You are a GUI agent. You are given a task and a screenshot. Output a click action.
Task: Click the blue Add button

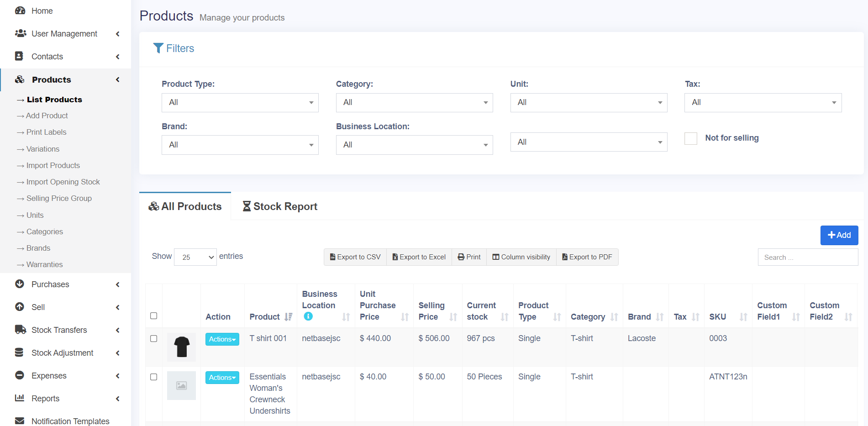click(x=839, y=235)
